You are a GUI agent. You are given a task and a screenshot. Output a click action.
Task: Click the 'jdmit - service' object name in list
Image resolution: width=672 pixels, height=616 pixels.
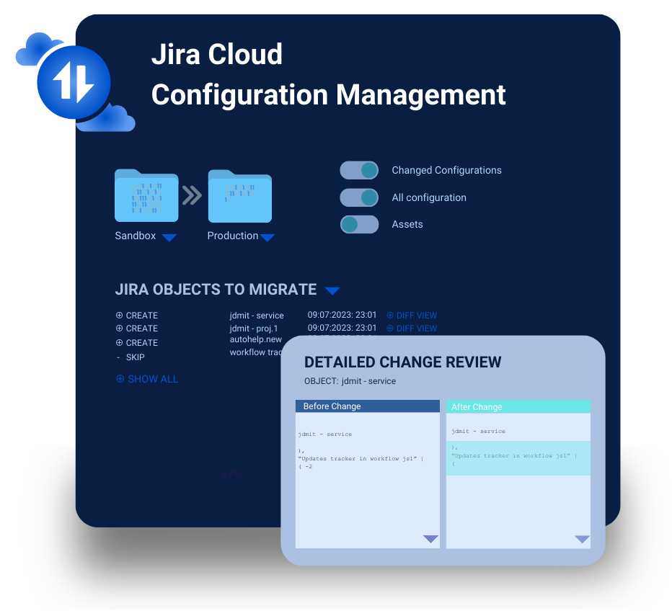point(257,316)
